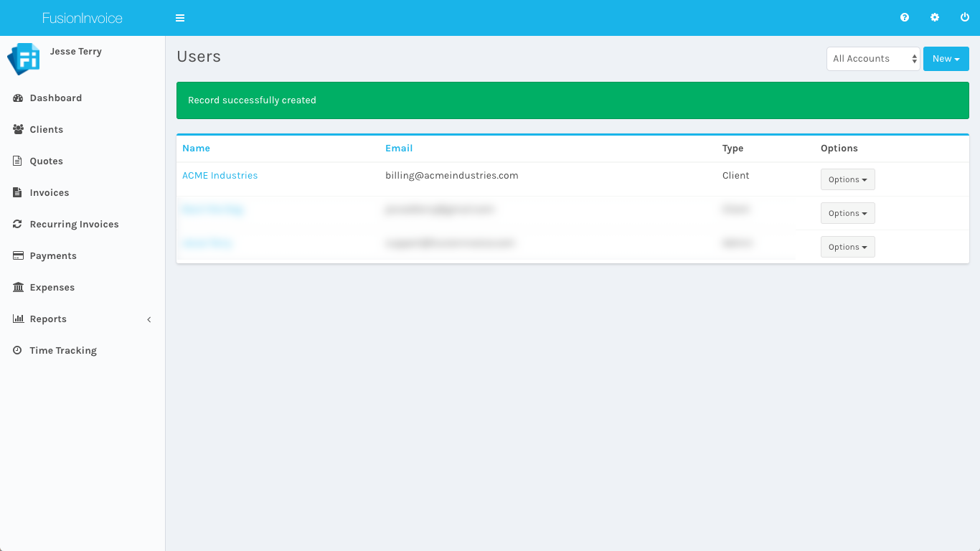
Task: Click the Dashboard icon in sidebar
Action: (x=18, y=98)
